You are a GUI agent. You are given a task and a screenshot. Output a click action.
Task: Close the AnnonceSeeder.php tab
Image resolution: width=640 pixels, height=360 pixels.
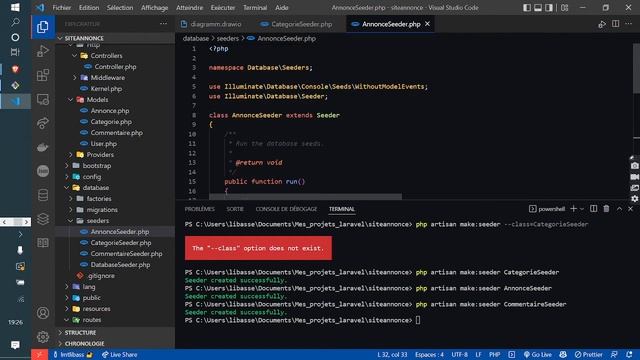427,24
